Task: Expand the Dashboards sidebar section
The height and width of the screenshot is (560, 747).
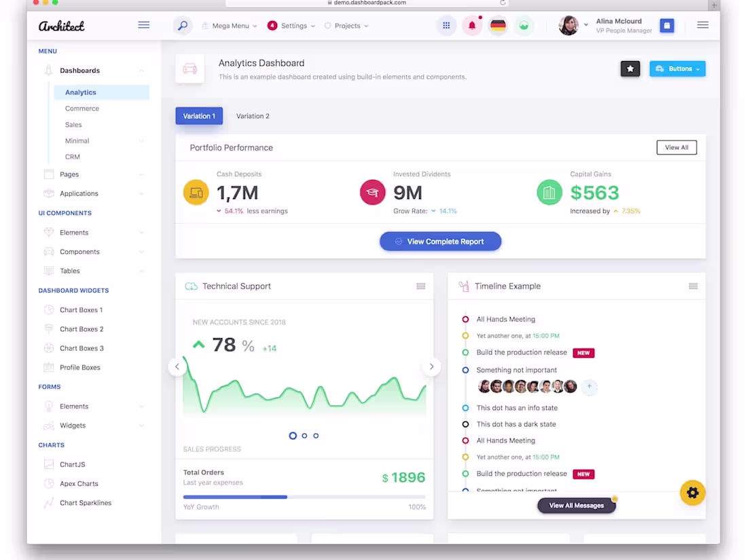Action: (81, 70)
